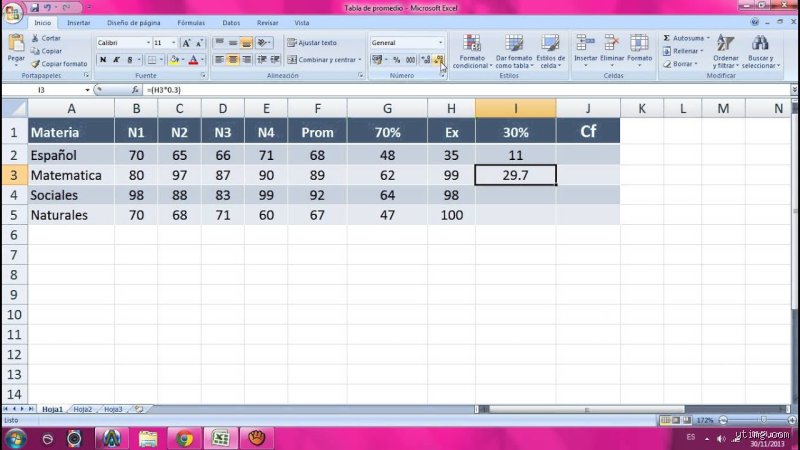This screenshot has height=450, width=800.
Task: Select cell containing Sociales
Action: click(x=71, y=195)
